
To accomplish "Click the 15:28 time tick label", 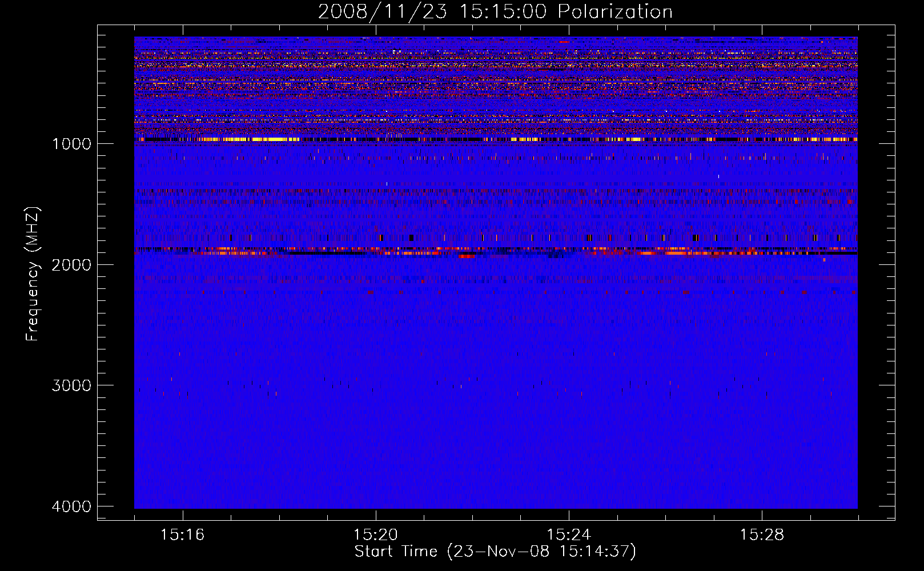I will (x=762, y=535).
